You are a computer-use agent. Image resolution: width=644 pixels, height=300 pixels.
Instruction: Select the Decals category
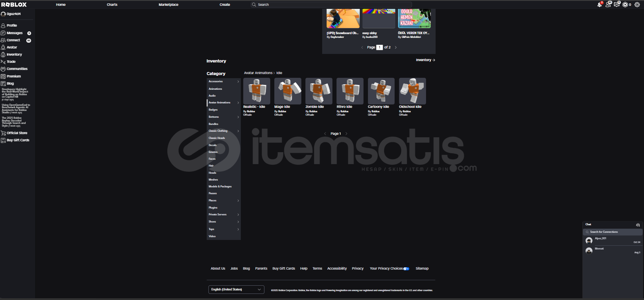tap(213, 145)
